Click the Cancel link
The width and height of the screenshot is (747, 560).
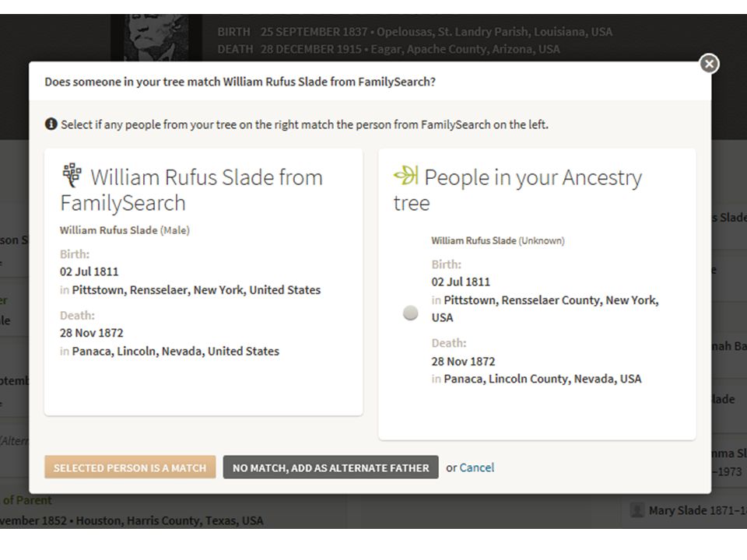click(x=477, y=467)
